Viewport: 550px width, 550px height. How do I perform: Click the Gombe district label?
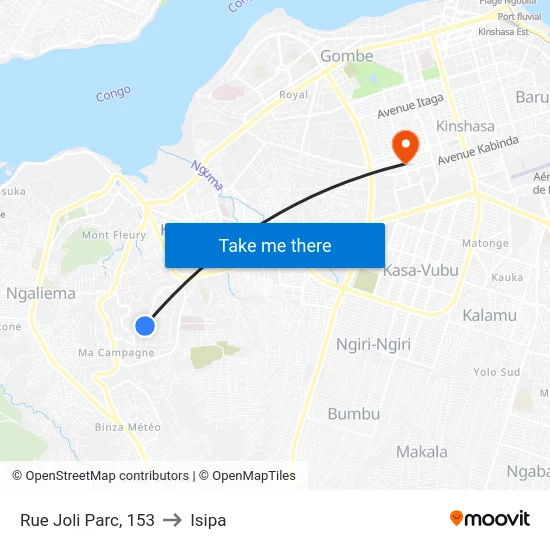coord(347,56)
